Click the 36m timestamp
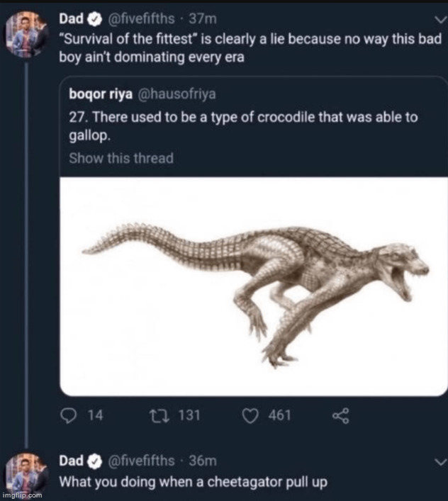The height and width of the screenshot is (501, 448). click(203, 461)
